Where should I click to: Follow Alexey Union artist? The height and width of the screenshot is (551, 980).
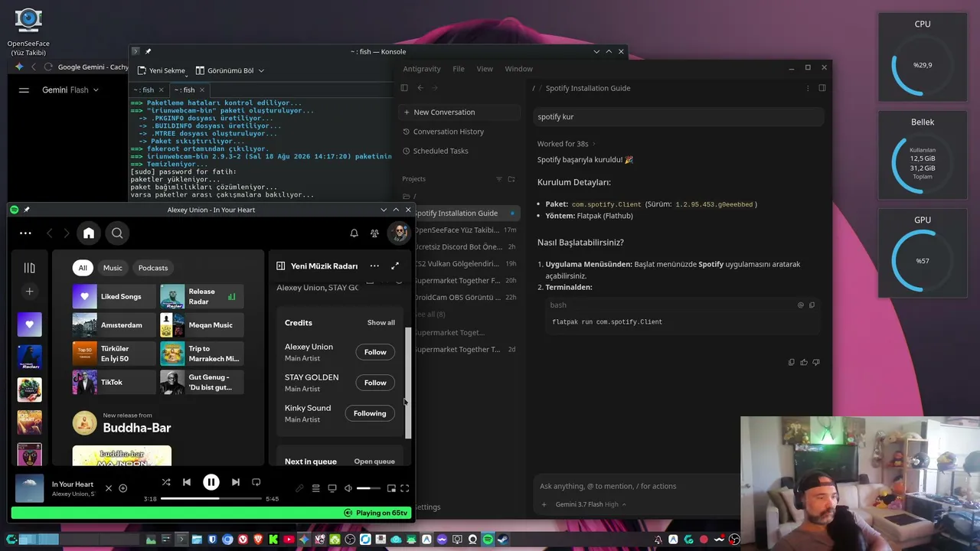[x=375, y=352]
